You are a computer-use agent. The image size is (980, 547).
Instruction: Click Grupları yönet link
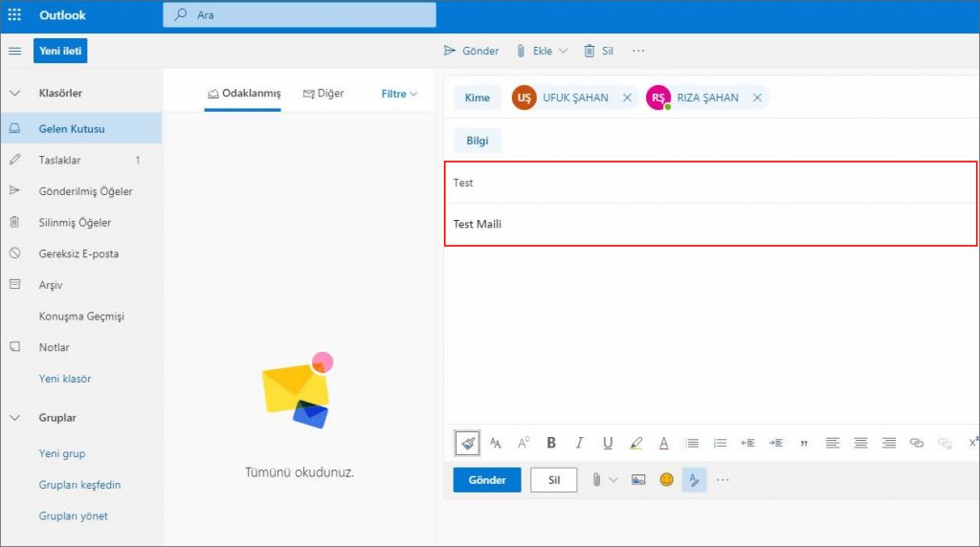tap(73, 515)
